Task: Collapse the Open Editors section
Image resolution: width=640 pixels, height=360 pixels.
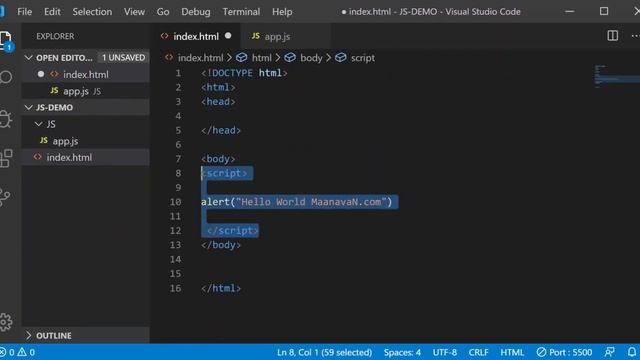Action: [x=28, y=58]
